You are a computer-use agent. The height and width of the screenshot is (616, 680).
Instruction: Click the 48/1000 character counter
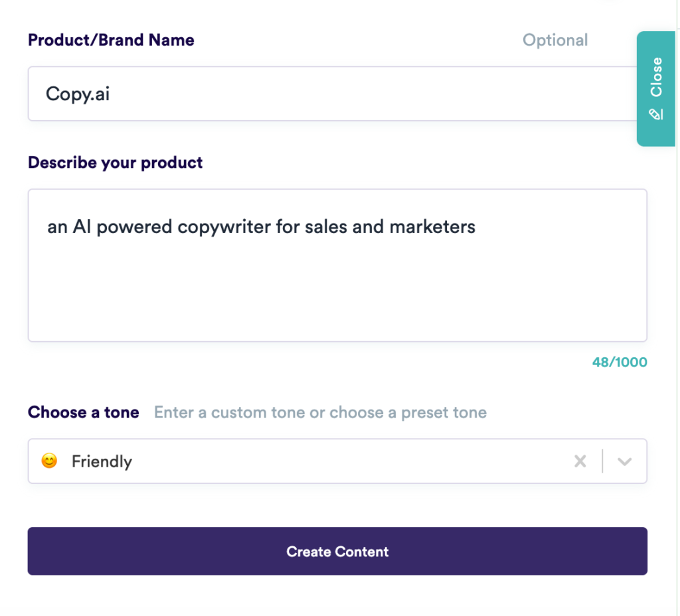tap(619, 362)
